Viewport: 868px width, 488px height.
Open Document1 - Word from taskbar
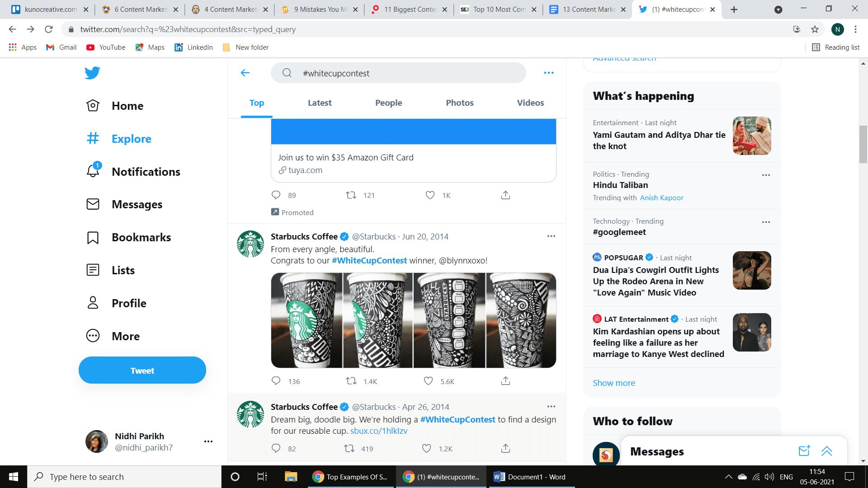point(531,477)
